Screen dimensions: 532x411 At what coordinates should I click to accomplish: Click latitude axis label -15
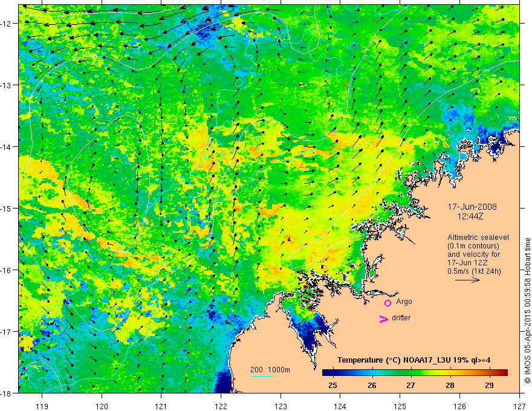point(7,208)
